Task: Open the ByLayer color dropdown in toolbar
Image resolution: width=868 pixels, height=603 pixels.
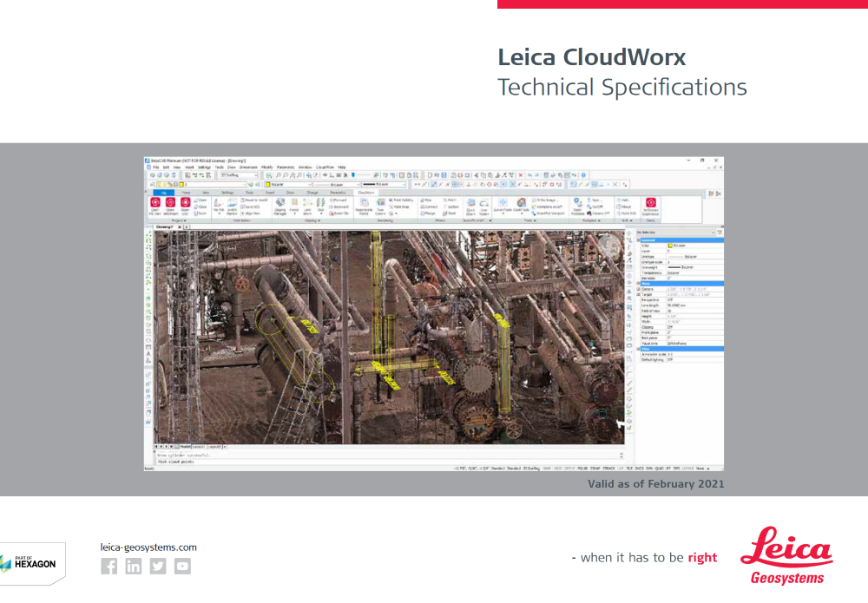Action: point(289,184)
